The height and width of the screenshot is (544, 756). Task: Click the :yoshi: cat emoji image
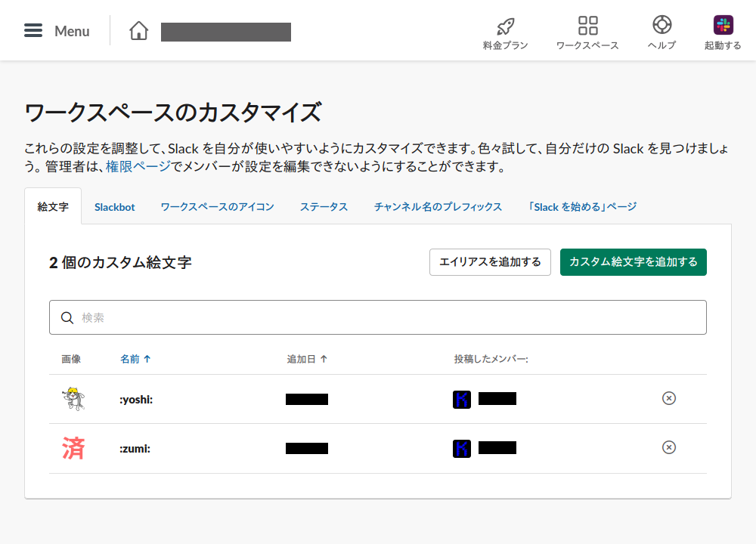coord(73,398)
